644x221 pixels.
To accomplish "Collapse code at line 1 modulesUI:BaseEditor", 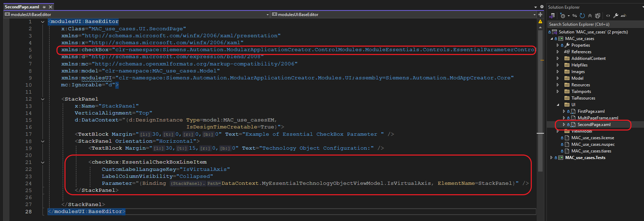I will [43, 22].
